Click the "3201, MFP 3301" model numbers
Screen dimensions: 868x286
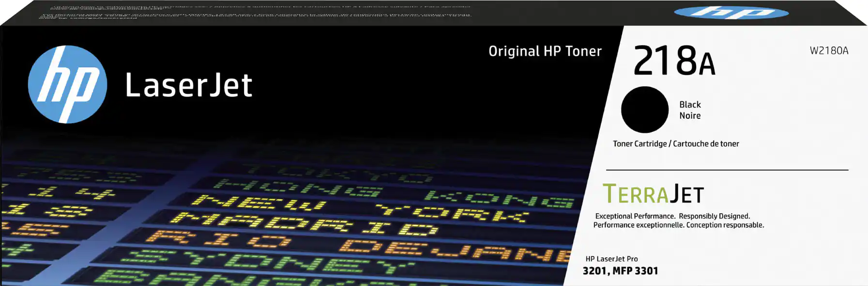click(620, 271)
